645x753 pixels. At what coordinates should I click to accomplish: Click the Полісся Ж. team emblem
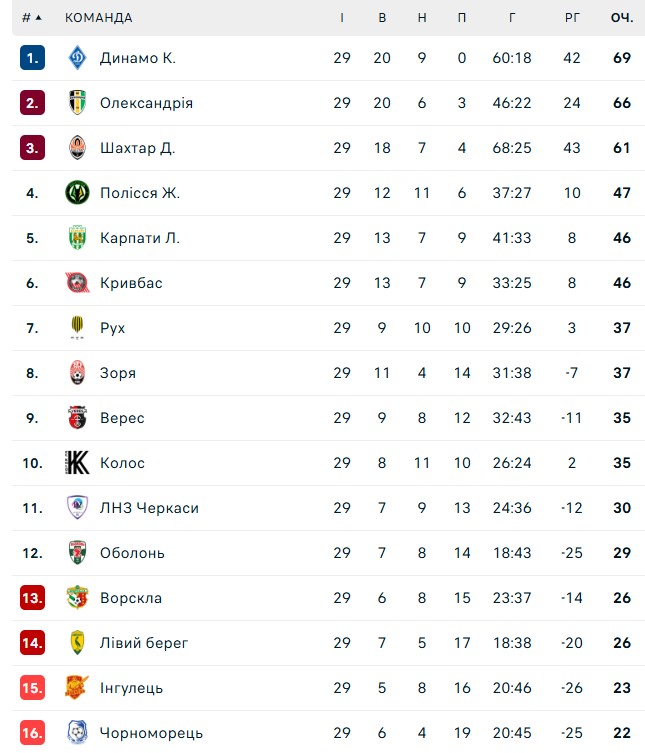(x=78, y=193)
